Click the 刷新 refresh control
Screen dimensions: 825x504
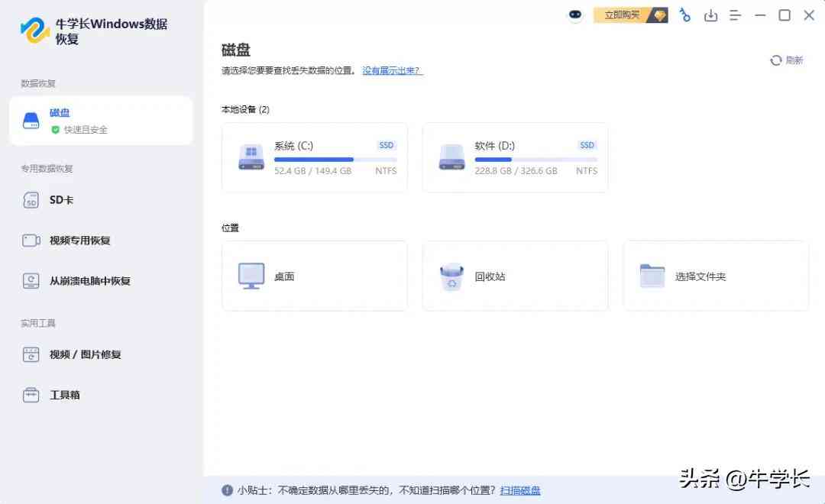point(785,60)
